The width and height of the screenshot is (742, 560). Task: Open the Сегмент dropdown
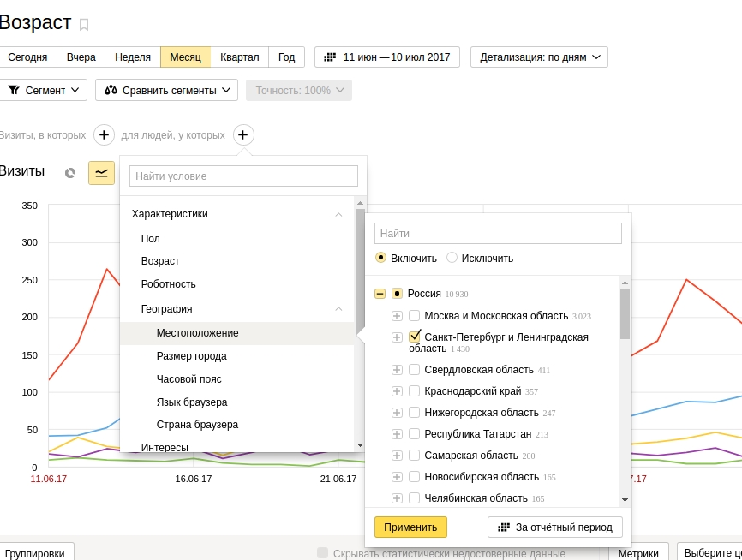44,90
